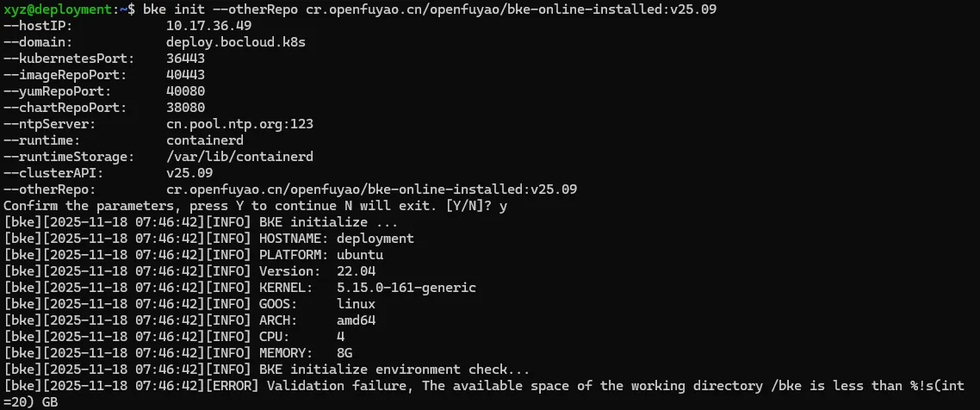Click the kubernetesPort value 36443
This screenshot has height=410, width=980.
(185, 58)
